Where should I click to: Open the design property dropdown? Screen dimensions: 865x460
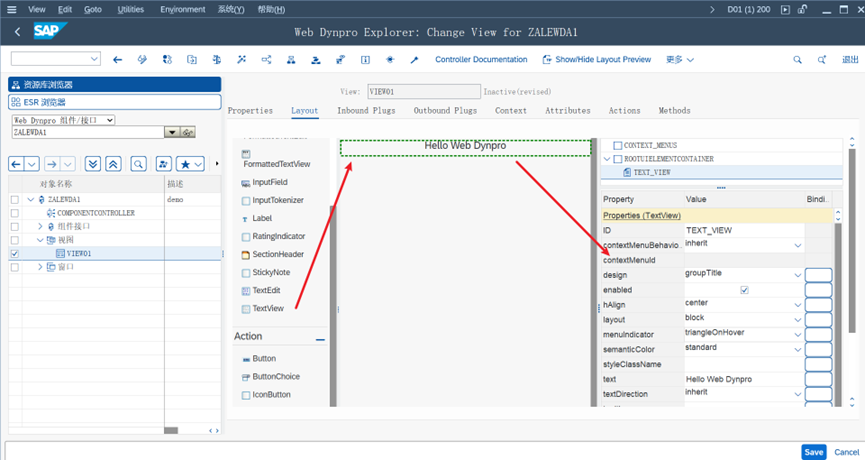(798, 275)
